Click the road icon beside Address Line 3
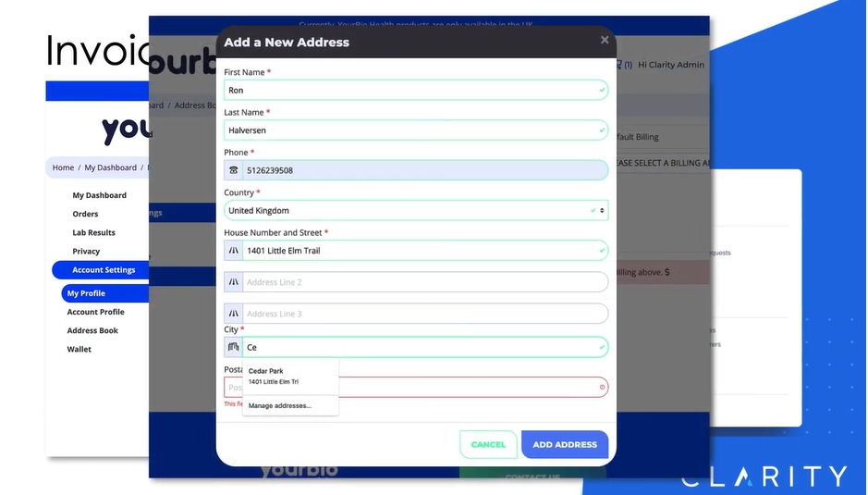Screen dimensions: 868x495 pyautogui.click(x=233, y=314)
